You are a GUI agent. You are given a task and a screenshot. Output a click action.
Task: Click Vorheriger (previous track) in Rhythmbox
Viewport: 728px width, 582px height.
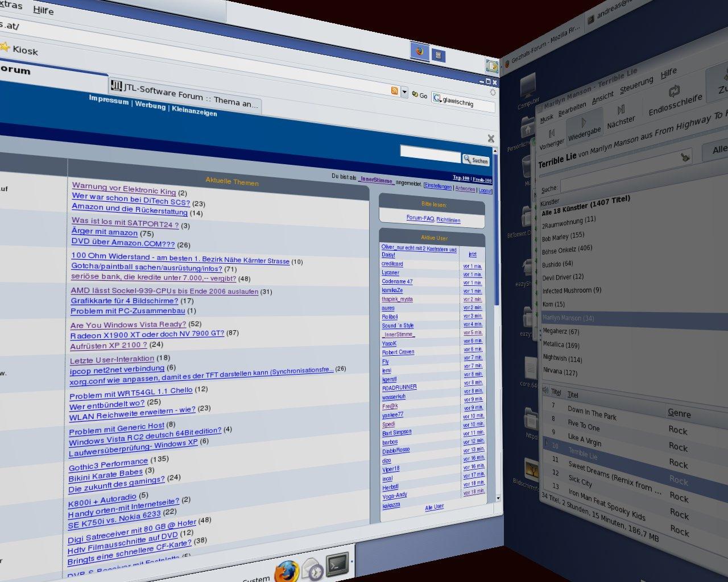(x=552, y=139)
